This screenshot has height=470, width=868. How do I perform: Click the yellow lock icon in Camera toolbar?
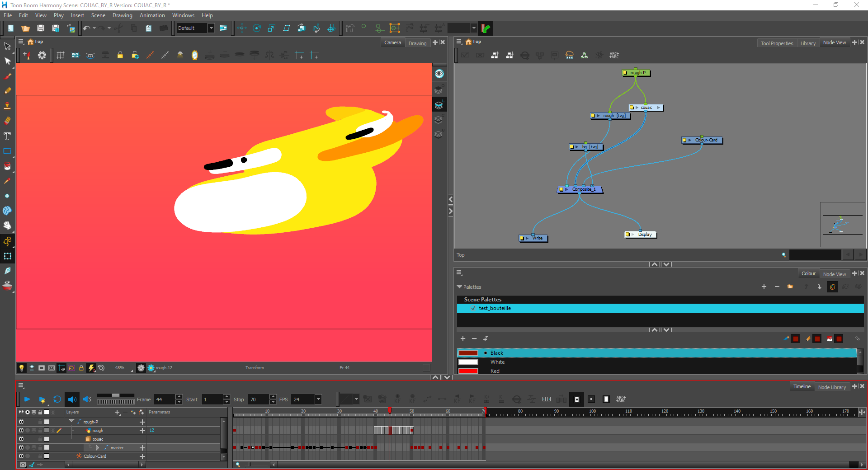click(120, 55)
